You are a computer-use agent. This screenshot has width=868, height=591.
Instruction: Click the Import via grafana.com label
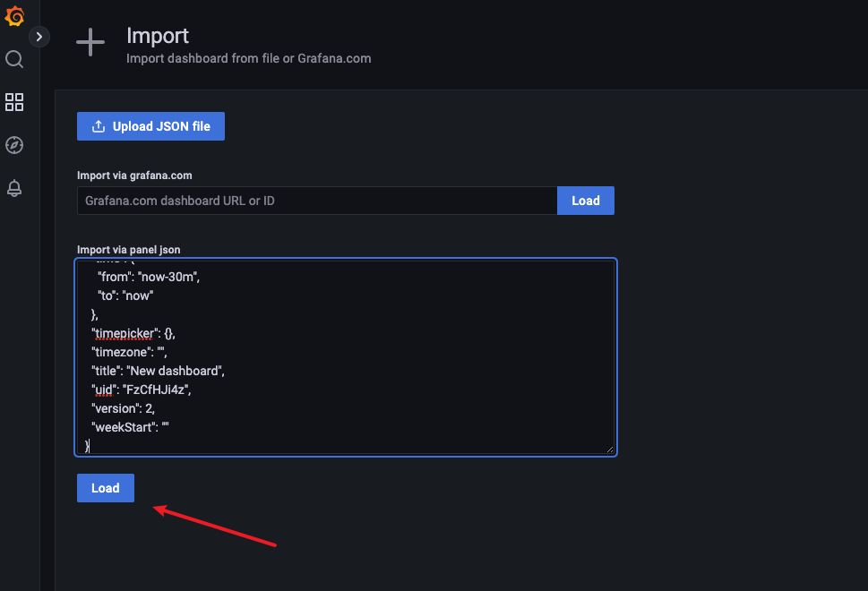point(134,176)
